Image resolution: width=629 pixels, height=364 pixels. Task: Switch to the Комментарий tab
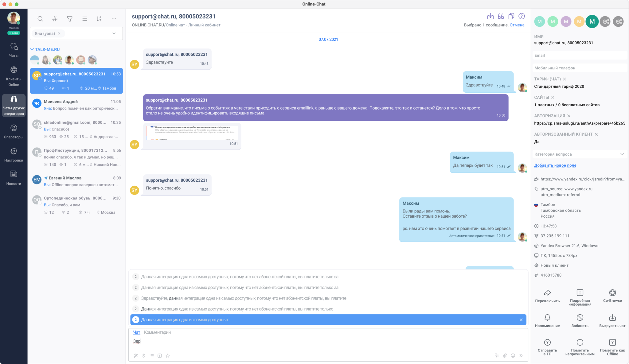tap(157, 332)
